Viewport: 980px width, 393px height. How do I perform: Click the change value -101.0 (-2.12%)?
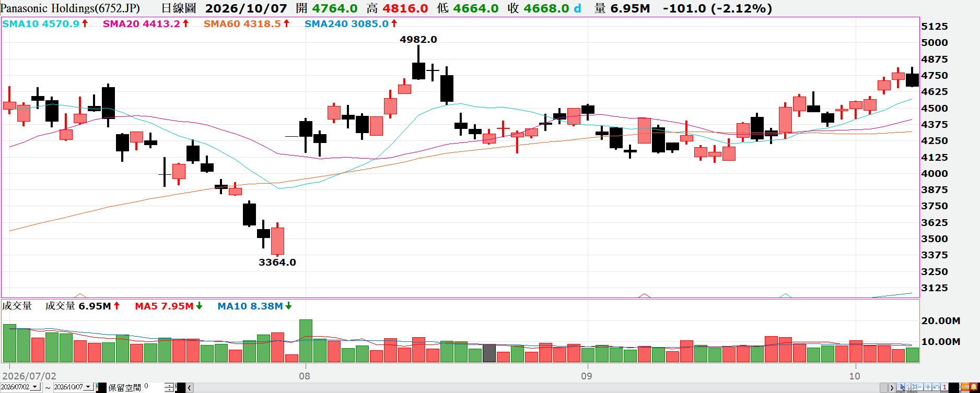[x=717, y=8]
